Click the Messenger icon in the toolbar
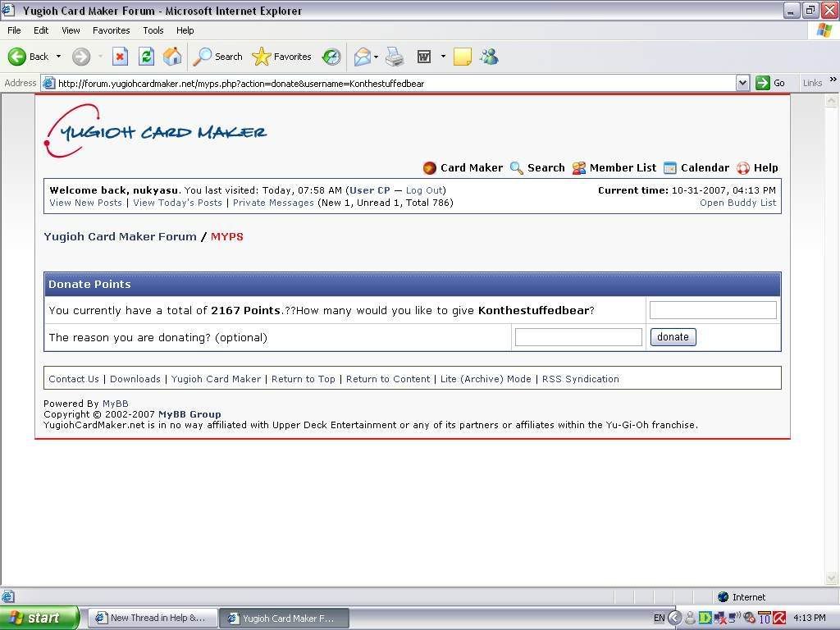The image size is (840, 630). click(490, 57)
